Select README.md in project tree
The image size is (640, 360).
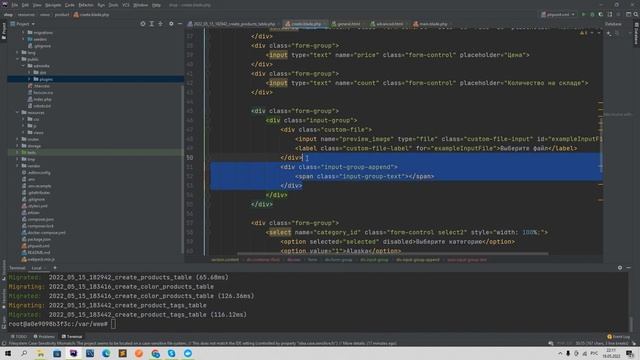pos(36,253)
